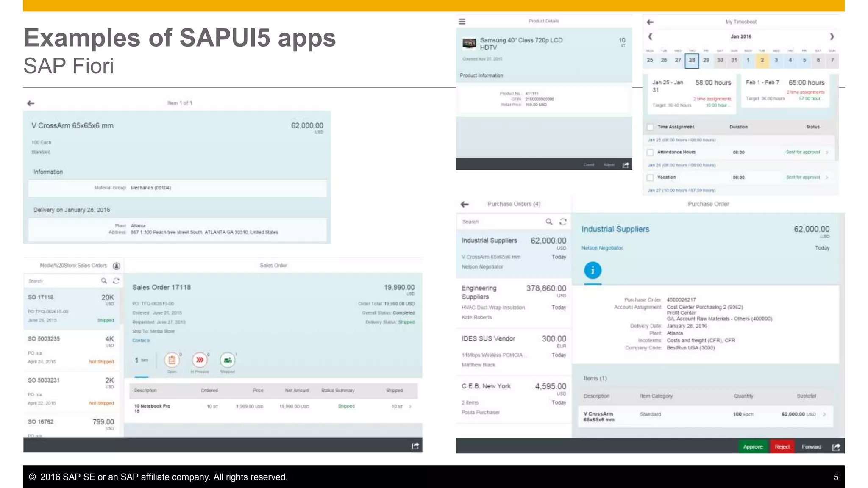This screenshot has height=488, width=868.
Task: Select Industrial Suppliers list item
Action: [x=514, y=253]
